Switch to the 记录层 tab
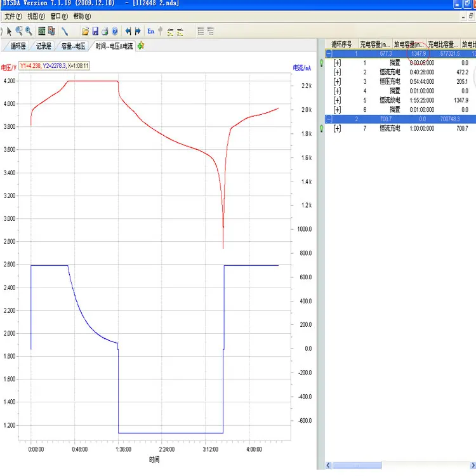 coord(43,46)
